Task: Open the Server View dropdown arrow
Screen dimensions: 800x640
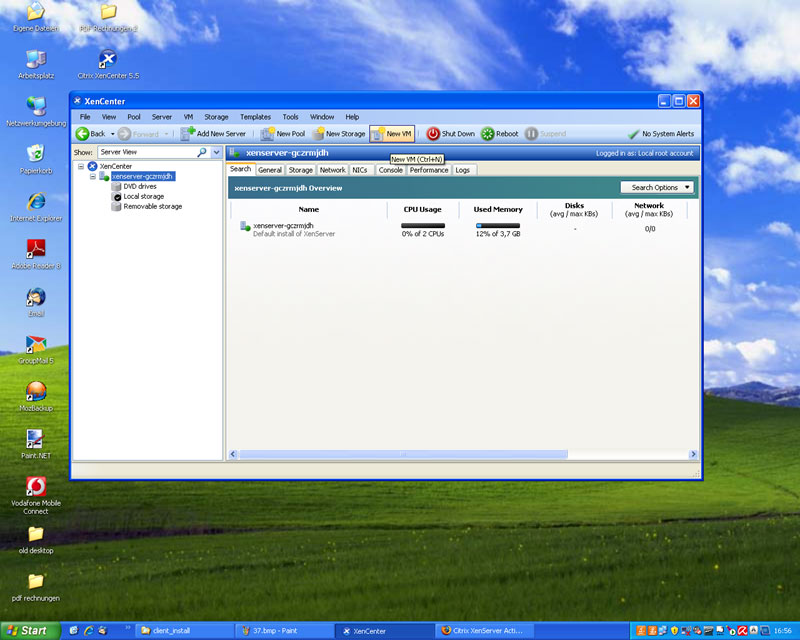Action: pos(216,152)
